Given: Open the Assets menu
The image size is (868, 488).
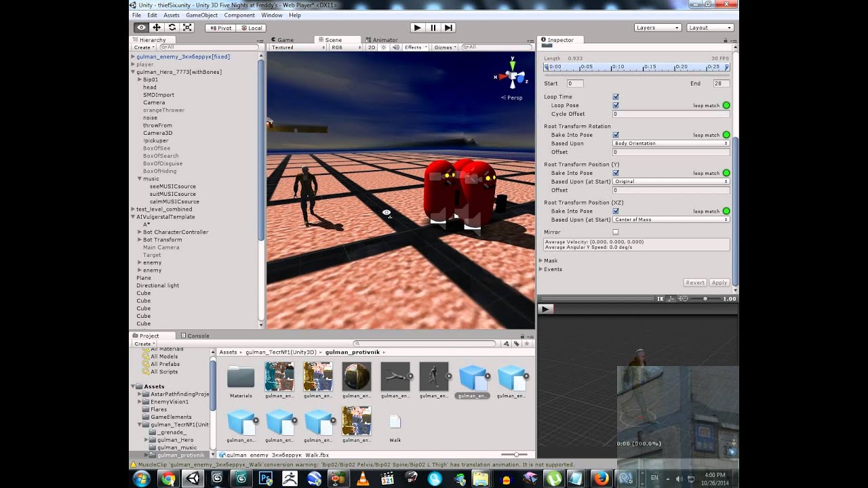Looking at the screenshot, I should pyautogui.click(x=172, y=15).
